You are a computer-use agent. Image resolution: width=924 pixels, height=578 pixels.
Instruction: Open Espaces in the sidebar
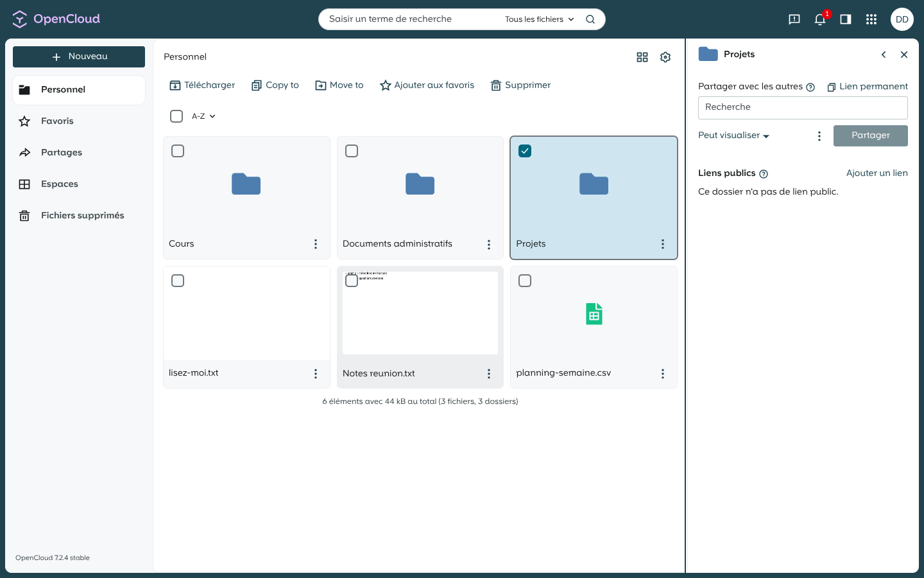(79, 184)
